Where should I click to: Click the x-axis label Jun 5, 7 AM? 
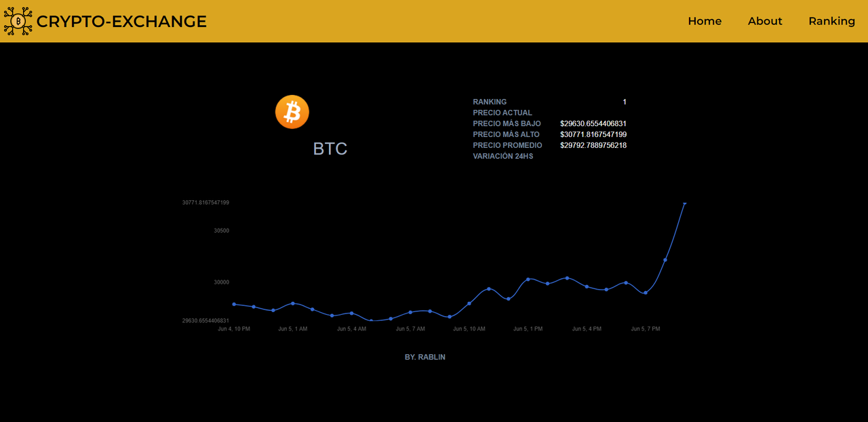point(410,329)
